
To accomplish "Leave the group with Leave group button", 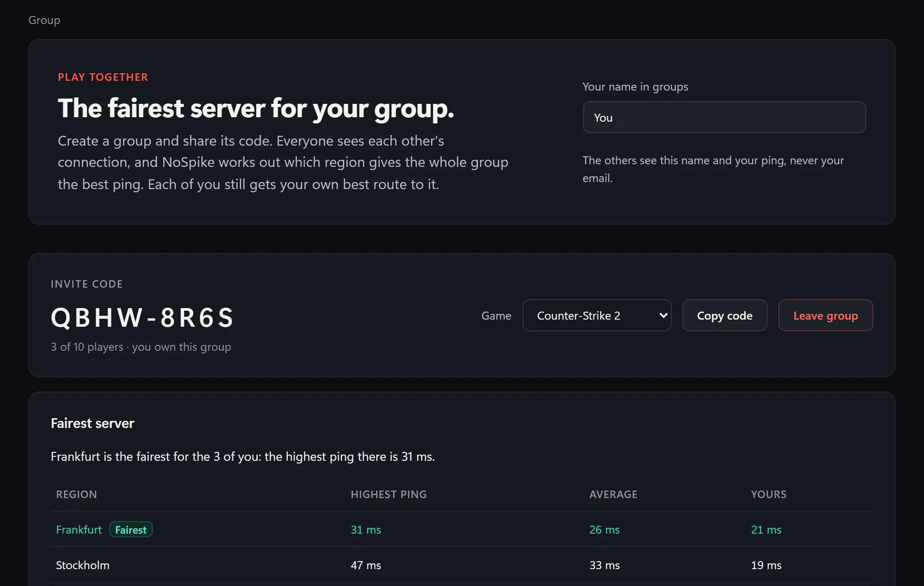I will pyautogui.click(x=825, y=315).
